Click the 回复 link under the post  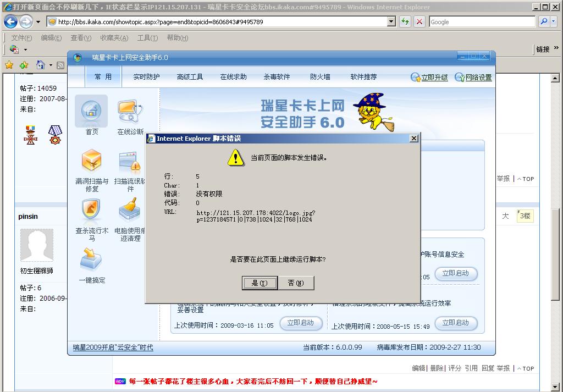click(488, 368)
